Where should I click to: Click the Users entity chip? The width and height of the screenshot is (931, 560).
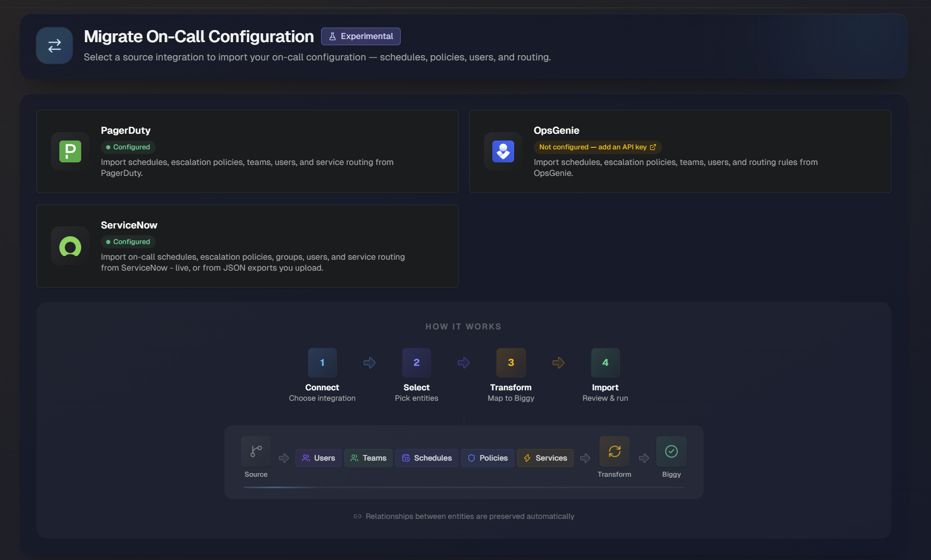coord(318,458)
